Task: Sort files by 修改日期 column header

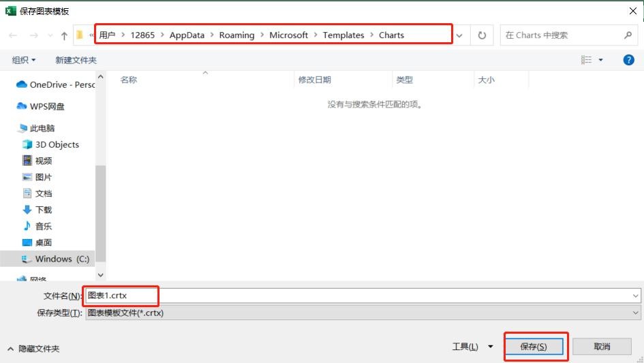Action: [315, 80]
